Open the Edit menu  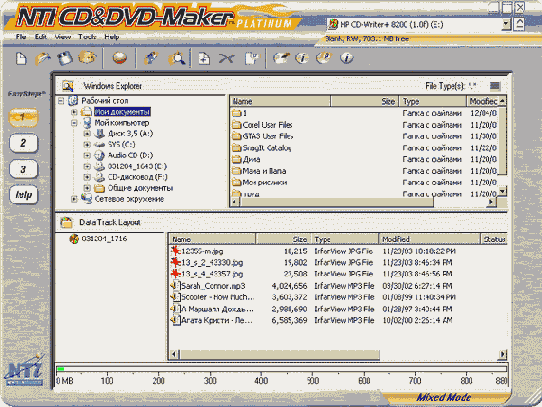40,37
